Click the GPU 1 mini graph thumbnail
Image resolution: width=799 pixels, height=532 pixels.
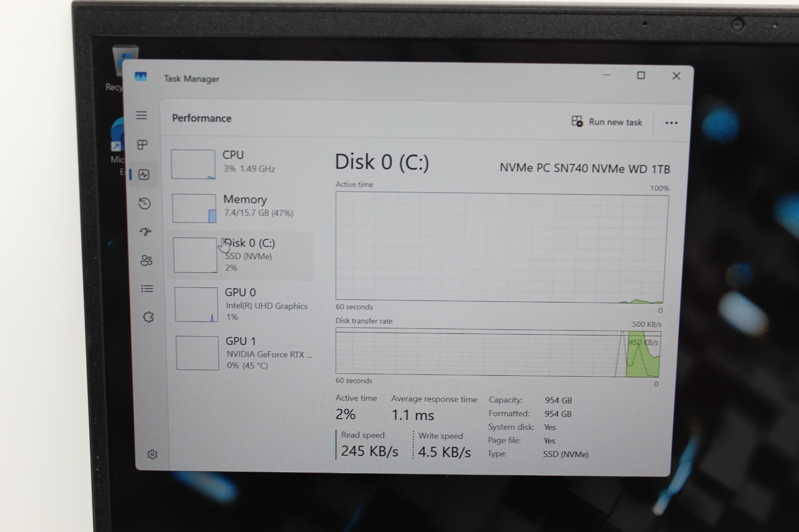pos(197,353)
